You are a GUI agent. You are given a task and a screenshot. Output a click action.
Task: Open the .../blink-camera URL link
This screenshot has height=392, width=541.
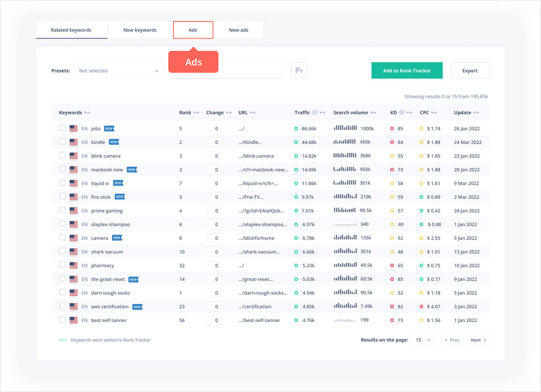256,156
